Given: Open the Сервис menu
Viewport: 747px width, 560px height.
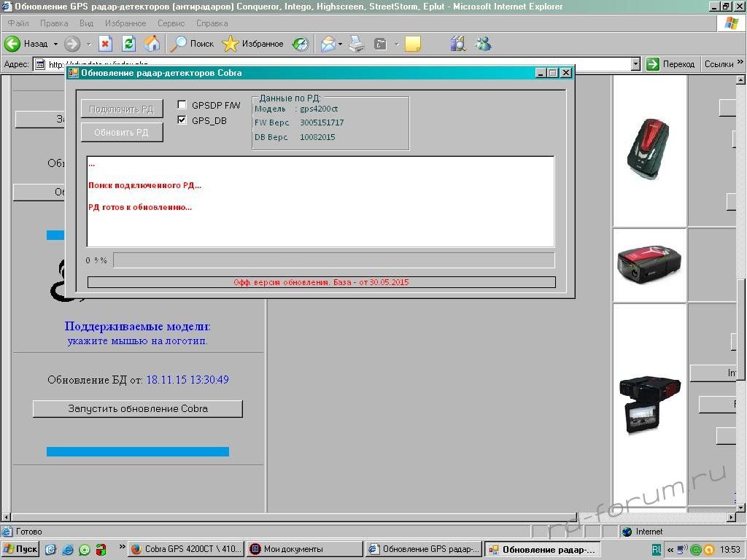Looking at the screenshot, I should pos(171,23).
